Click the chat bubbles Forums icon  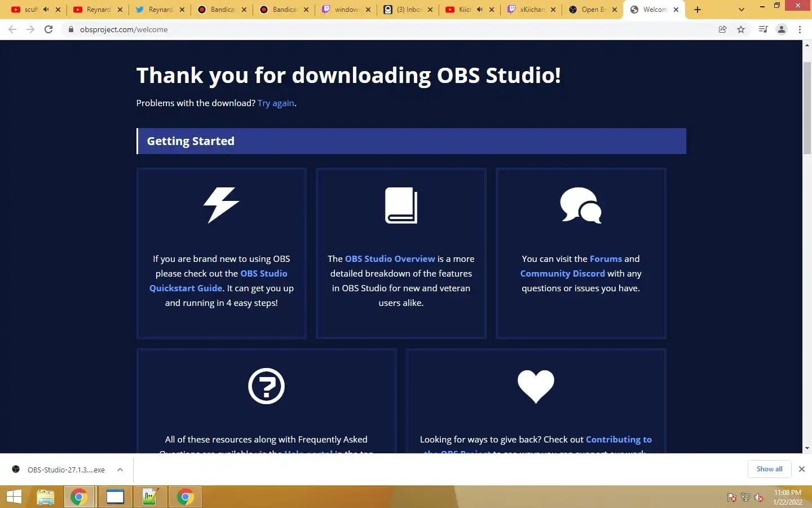click(x=581, y=205)
